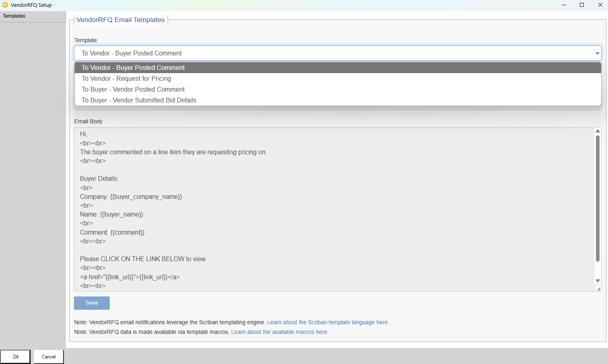Image resolution: width=608 pixels, height=364 pixels.
Task: Minimize the VendorRFQ Setup window
Action: pos(564,5)
